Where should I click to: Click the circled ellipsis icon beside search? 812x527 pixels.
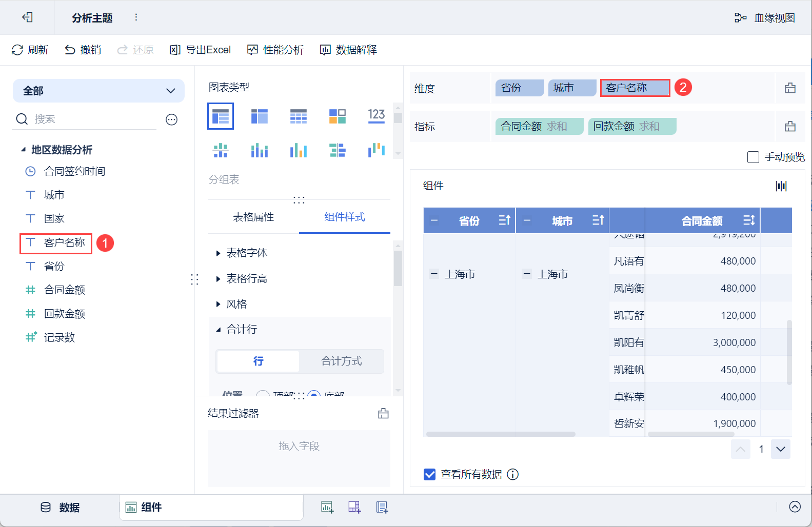[171, 119]
